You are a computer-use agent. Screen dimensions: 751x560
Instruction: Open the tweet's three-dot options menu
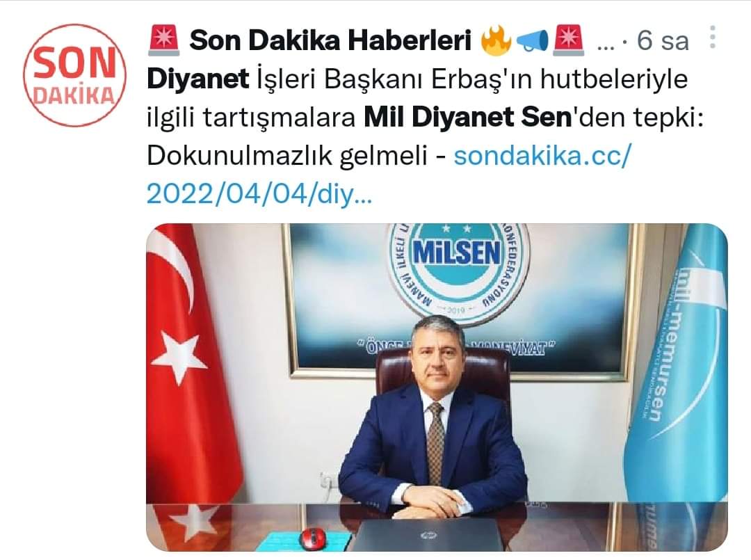coord(713,38)
